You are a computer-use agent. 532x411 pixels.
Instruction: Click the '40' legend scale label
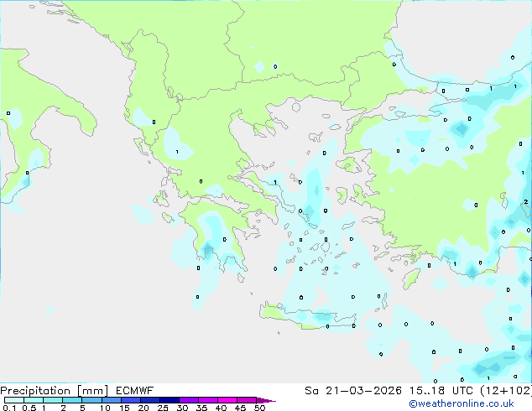pos(221,408)
